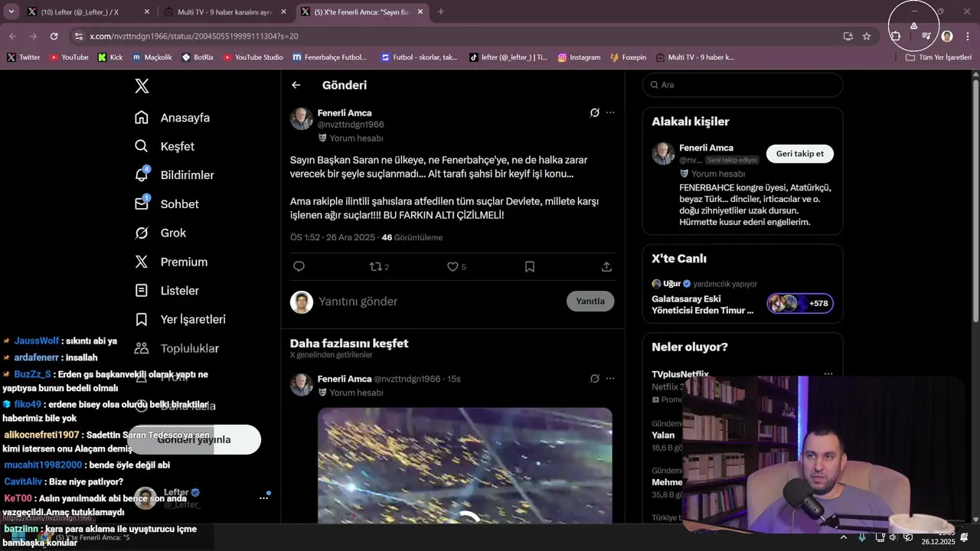This screenshot has width=980, height=551.
Task: Open the Instagram bookmark
Action: [579, 57]
